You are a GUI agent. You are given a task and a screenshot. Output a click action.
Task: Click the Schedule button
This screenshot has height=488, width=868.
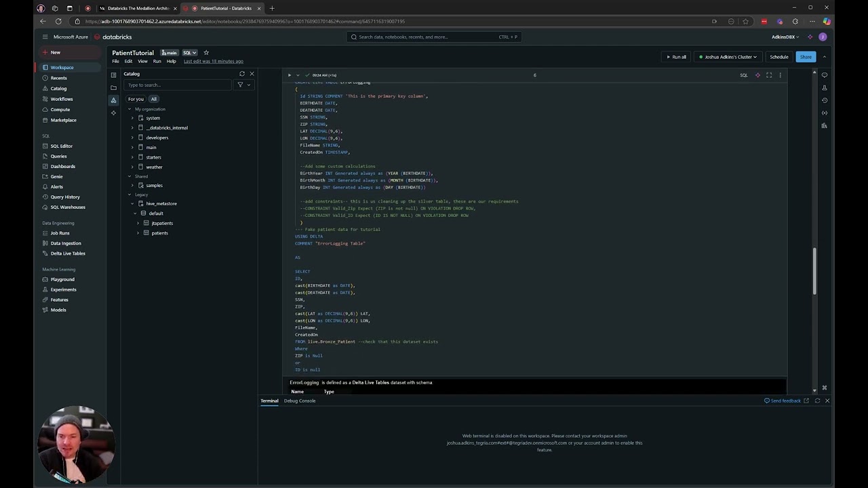[x=779, y=57]
